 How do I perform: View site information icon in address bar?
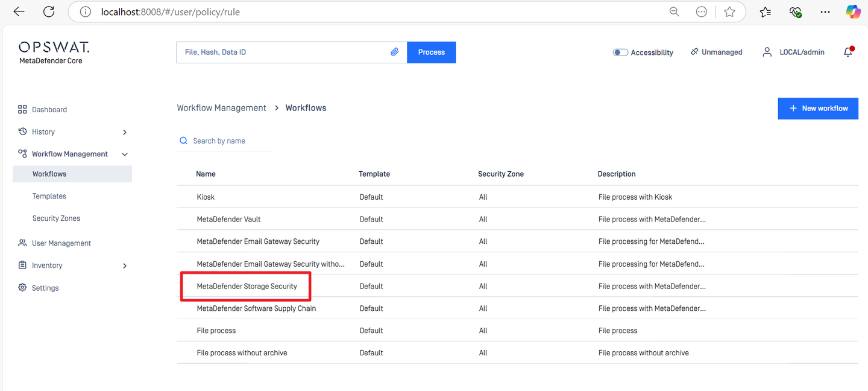(85, 11)
